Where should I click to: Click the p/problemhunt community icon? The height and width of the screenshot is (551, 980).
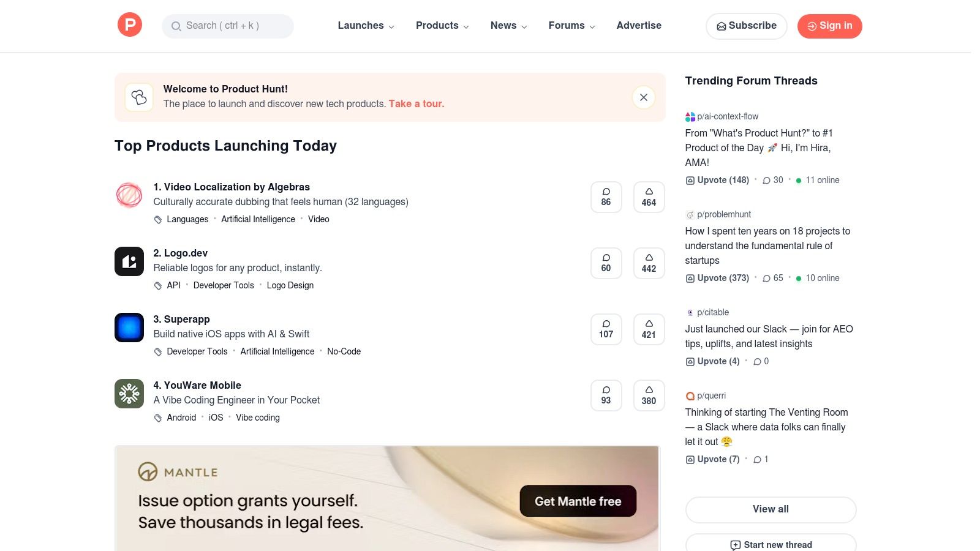(691, 214)
